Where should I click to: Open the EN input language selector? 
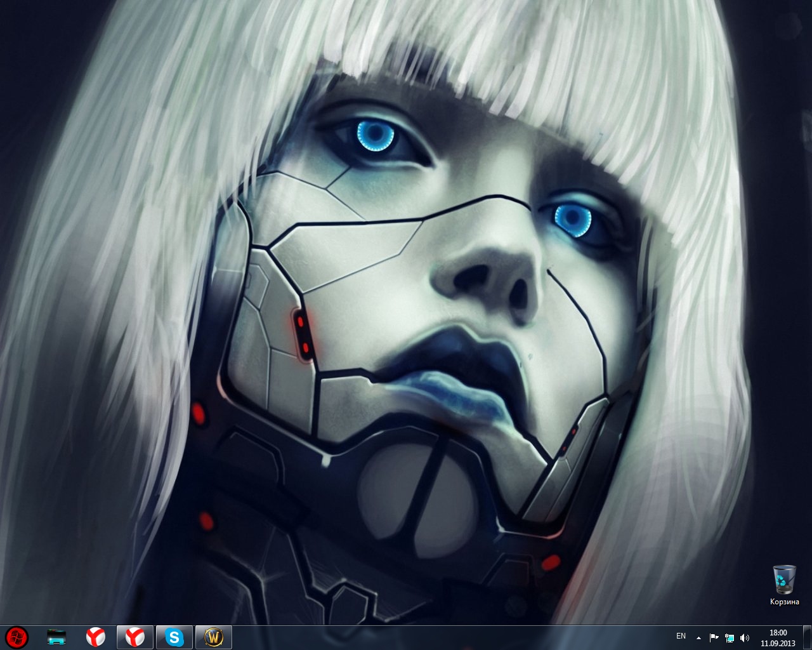681,636
